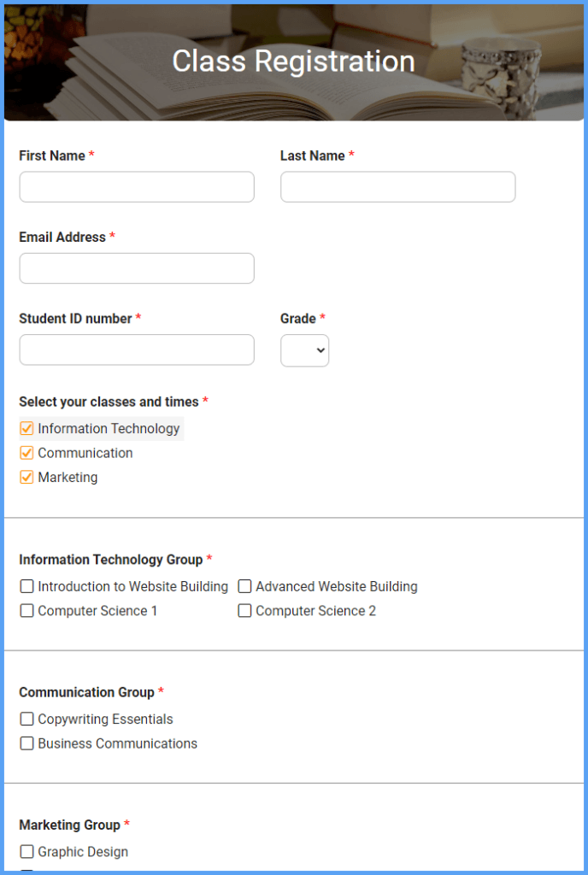Uncheck the Information Technology checkbox
Screen dimensions: 588x875
(26, 428)
